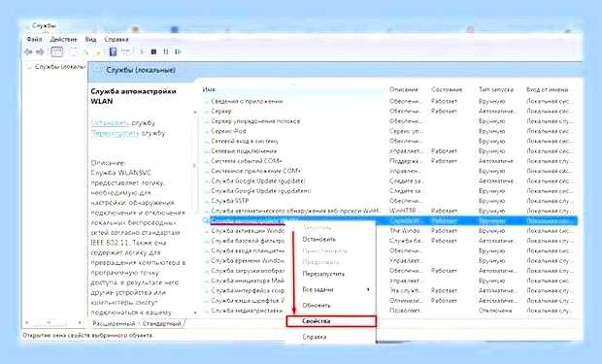Screen dimensions: 602x364
Task: Select the WinHTTP web proxy auto-discovery service
Action: tap(388, 212)
